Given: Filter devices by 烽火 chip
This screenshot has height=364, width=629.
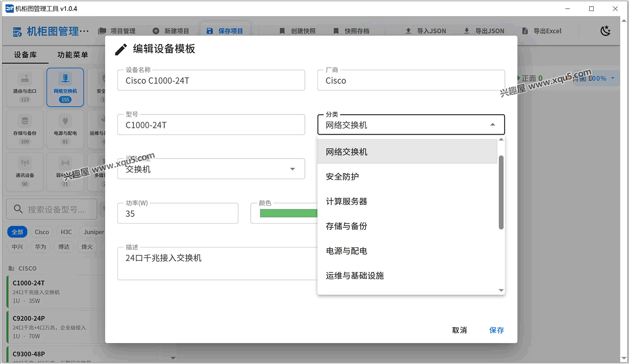Looking at the screenshot, I should (87, 247).
